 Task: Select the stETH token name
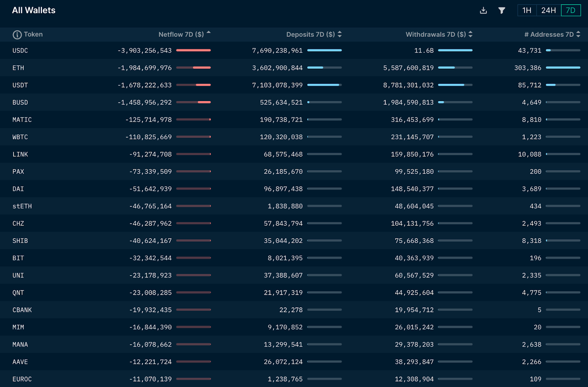pyautogui.click(x=22, y=206)
